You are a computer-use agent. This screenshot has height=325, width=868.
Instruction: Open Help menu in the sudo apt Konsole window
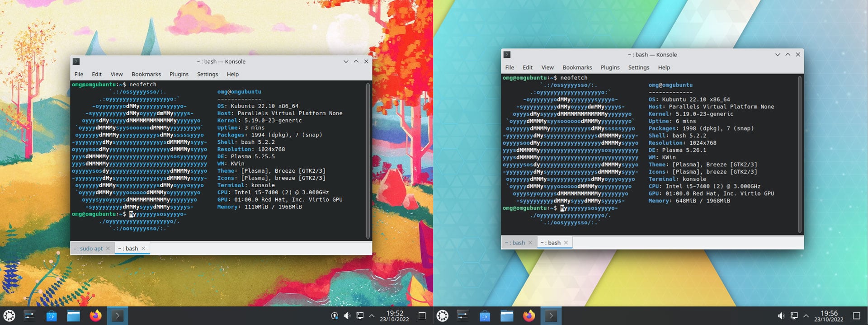tap(233, 74)
